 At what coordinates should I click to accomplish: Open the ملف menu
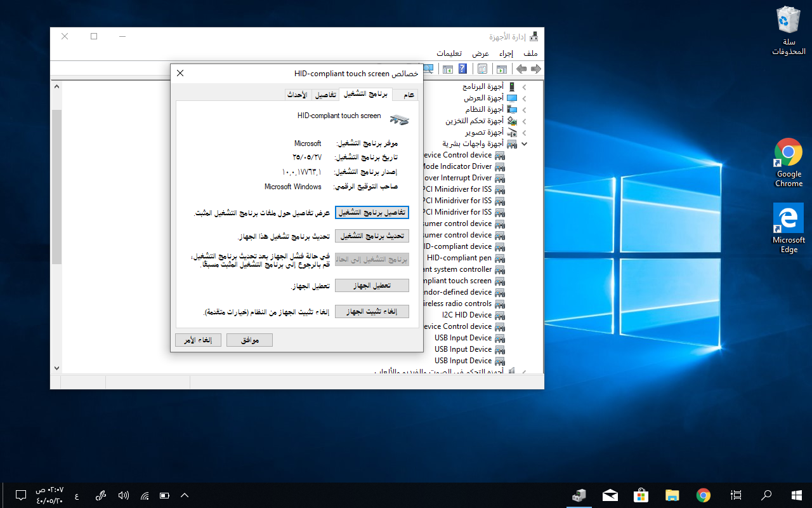pyautogui.click(x=530, y=53)
